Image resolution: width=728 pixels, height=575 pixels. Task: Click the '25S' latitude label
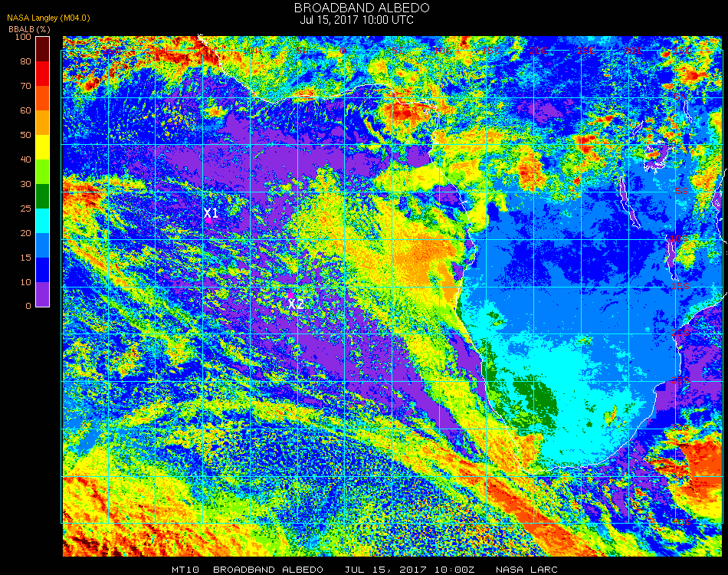pyautogui.click(x=680, y=380)
